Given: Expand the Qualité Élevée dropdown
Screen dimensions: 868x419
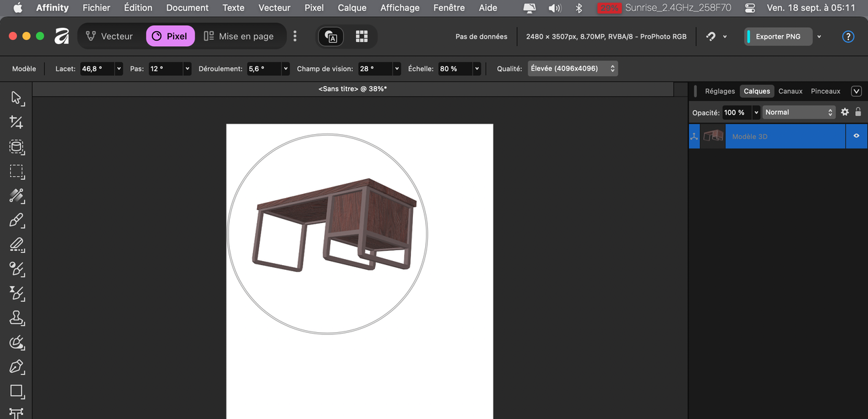Looking at the screenshot, I should pos(573,68).
